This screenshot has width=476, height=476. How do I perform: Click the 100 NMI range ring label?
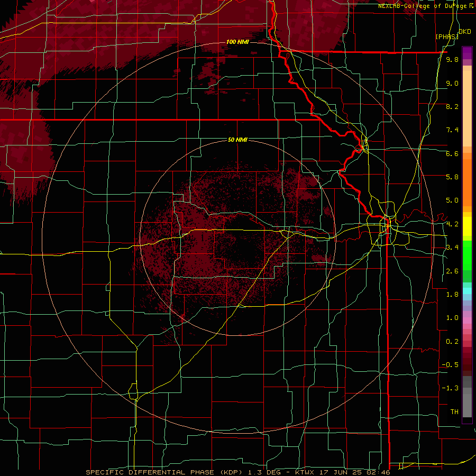click(237, 42)
